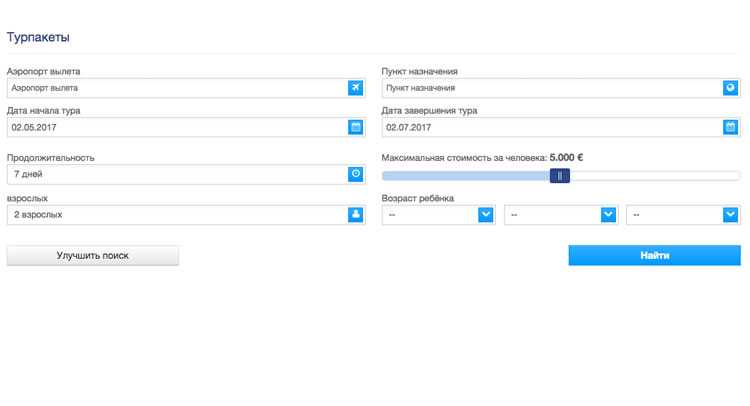This screenshot has width=750, height=406.
Task: Focus the Пункт назначения text field
Action: click(551, 88)
